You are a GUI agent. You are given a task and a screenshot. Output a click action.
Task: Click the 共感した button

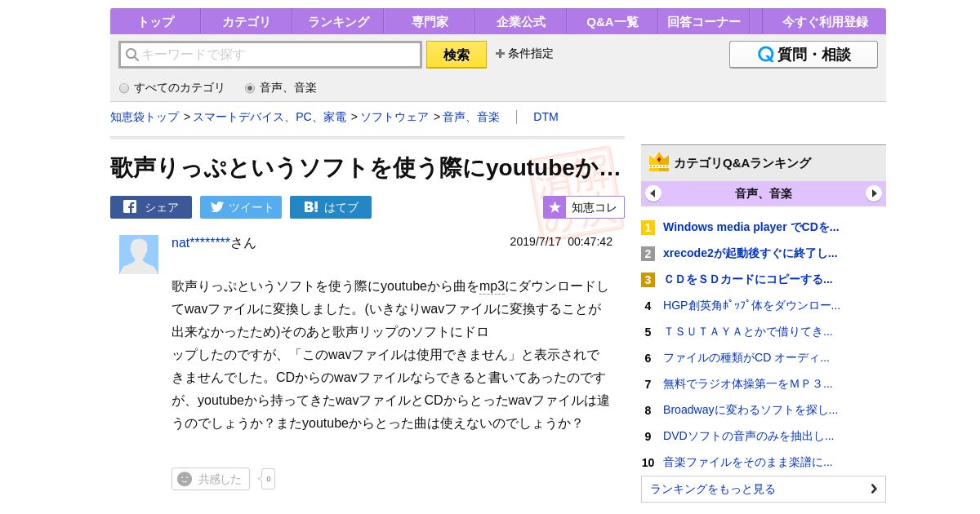211,479
